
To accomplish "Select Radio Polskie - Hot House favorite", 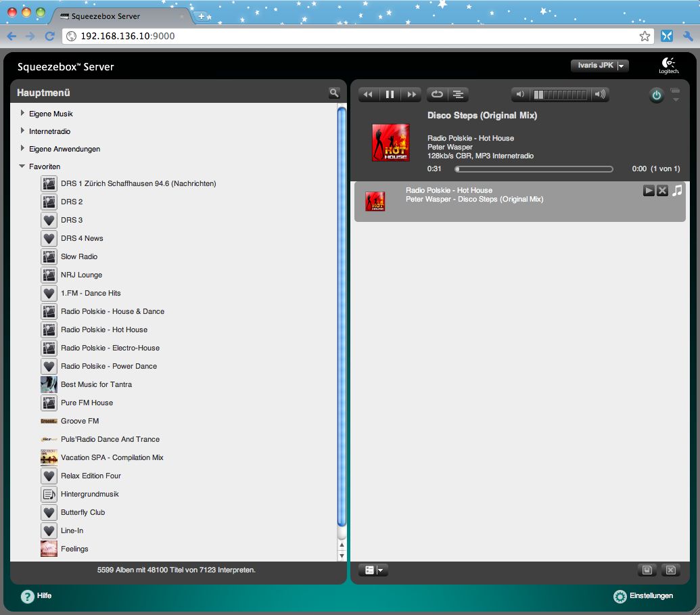I will point(104,329).
